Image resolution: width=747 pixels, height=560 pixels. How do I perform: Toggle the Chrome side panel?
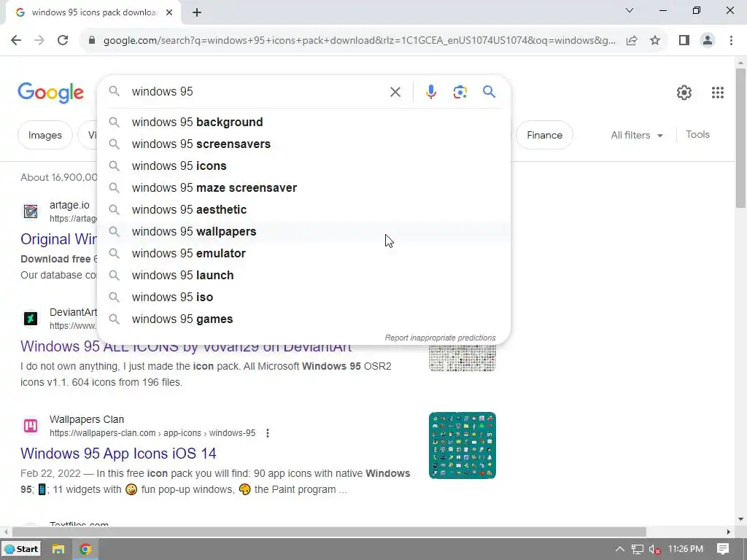684,41
